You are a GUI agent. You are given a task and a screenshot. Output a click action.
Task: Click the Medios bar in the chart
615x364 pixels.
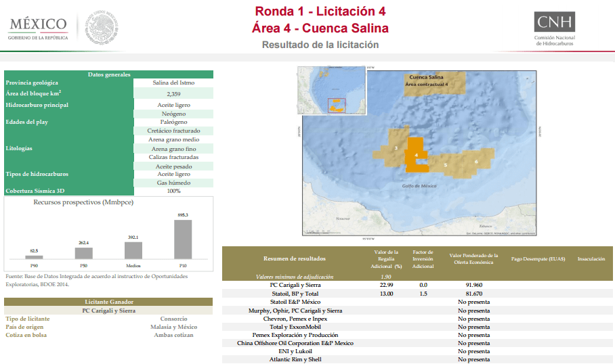[x=133, y=250]
